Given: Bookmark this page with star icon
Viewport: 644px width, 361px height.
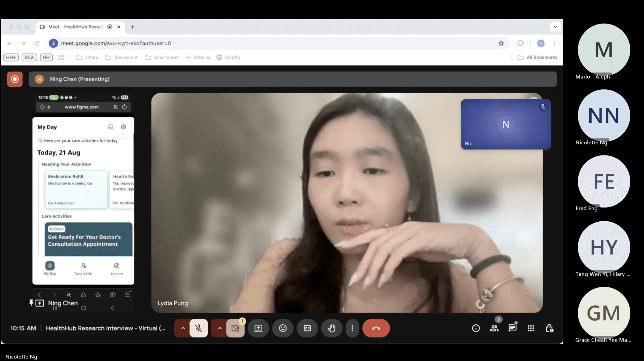Looking at the screenshot, I should (x=501, y=43).
